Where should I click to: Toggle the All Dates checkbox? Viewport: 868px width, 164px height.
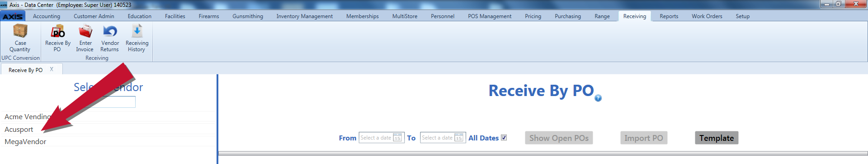coord(504,138)
